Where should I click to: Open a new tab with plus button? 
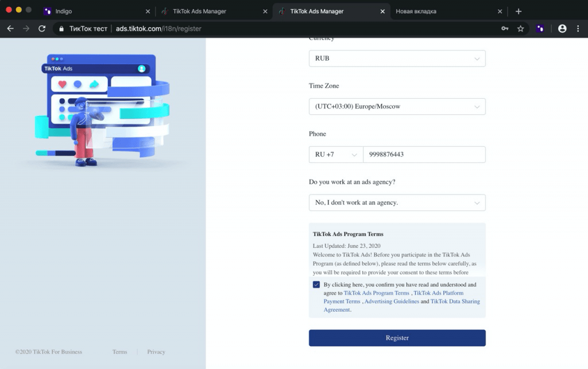(519, 11)
